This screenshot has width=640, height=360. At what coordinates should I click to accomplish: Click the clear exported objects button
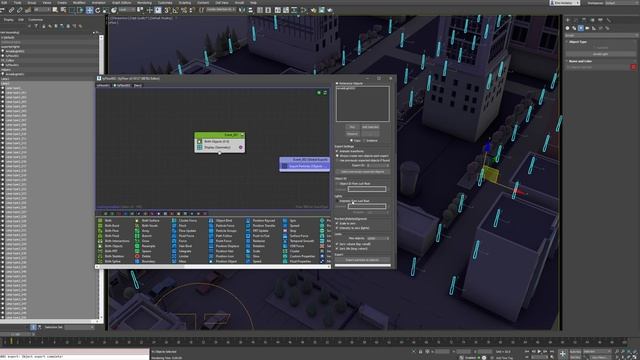(362, 172)
